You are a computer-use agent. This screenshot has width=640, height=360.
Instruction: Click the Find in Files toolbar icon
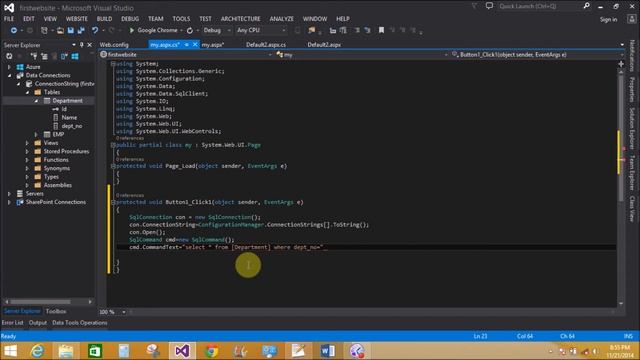312,30
